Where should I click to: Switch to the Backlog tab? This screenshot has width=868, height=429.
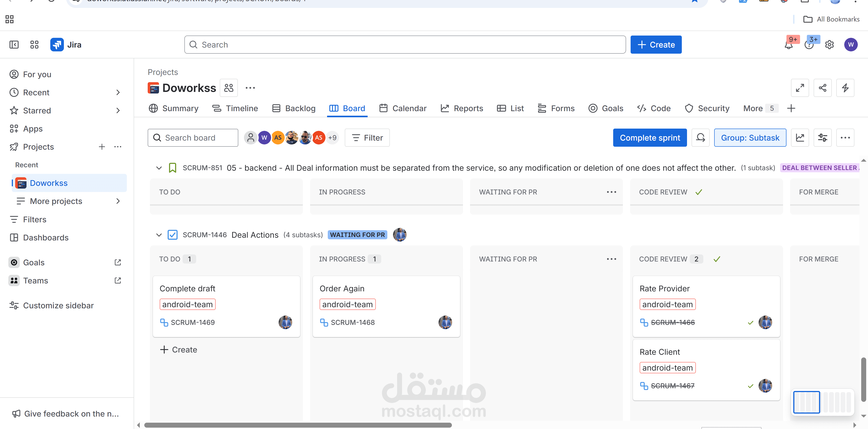(x=294, y=108)
